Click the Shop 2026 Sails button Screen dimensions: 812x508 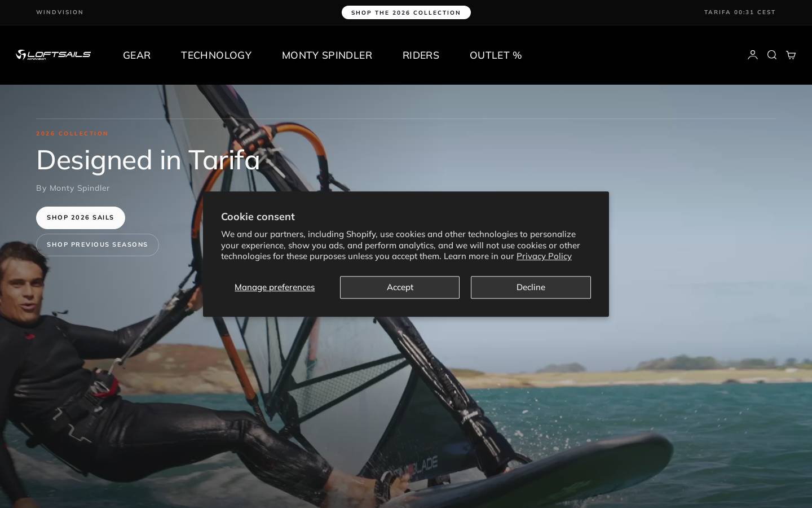coord(81,218)
